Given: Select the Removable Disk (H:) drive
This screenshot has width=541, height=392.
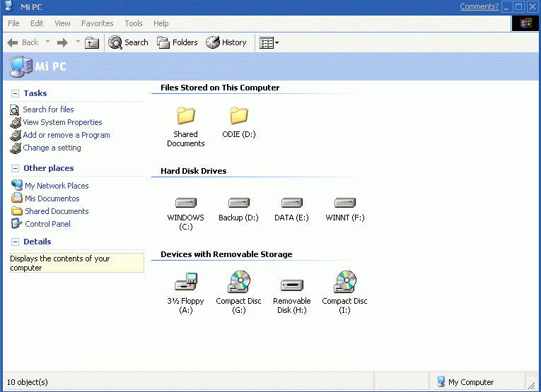Looking at the screenshot, I should tap(292, 285).
